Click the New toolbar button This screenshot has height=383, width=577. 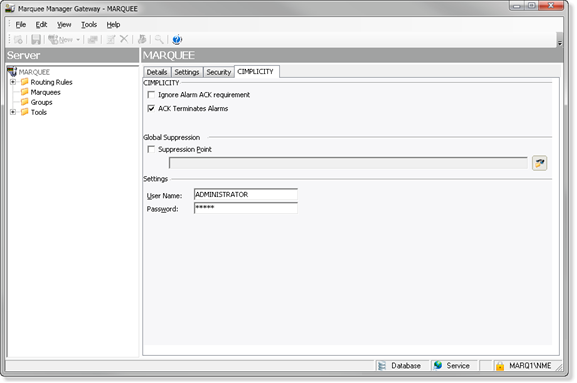pos(61,39)
